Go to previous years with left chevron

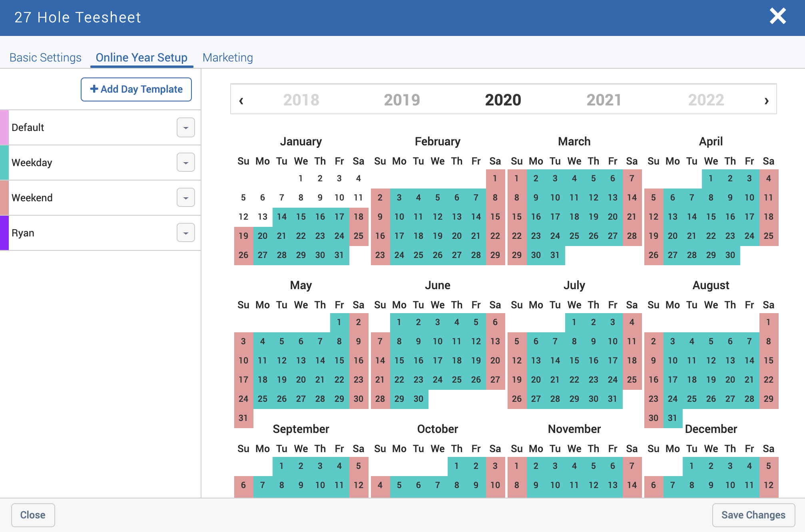click(241, 100)
